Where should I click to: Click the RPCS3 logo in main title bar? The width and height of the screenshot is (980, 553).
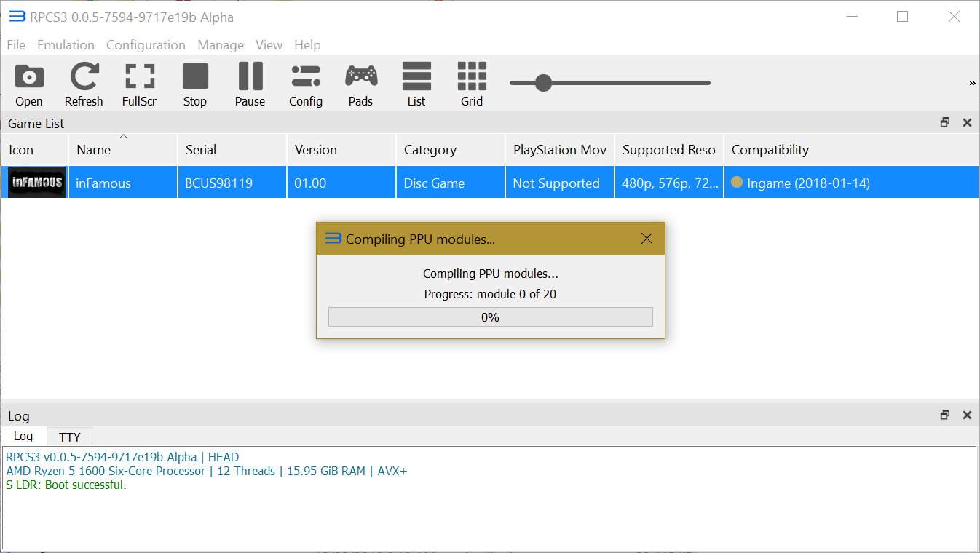pyautogui.click(x=17, y=17)
